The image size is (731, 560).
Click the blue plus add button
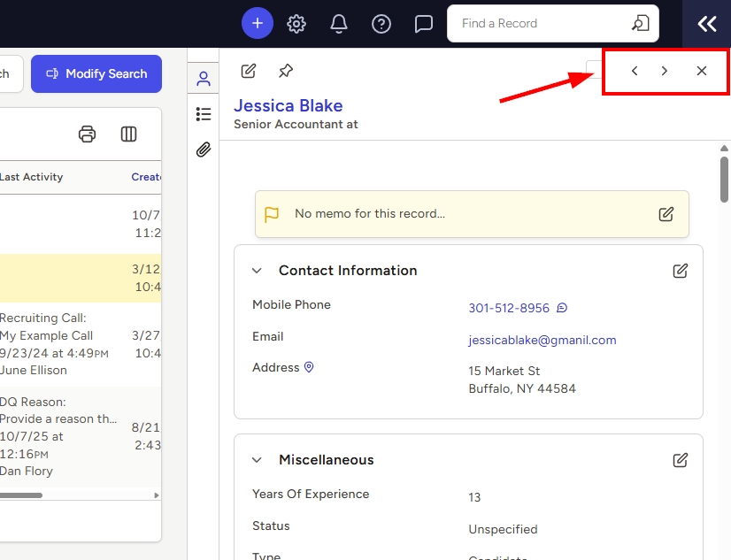coord(258,24)
